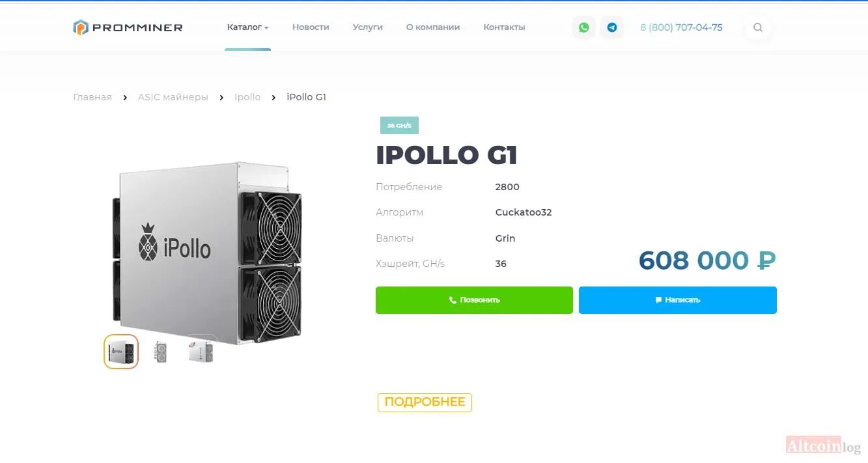This screenshot has width=868, height=463.
Task: Click the 36 GH/s hashrate badge
Action: pyautogui.click(x=399, y=125)
